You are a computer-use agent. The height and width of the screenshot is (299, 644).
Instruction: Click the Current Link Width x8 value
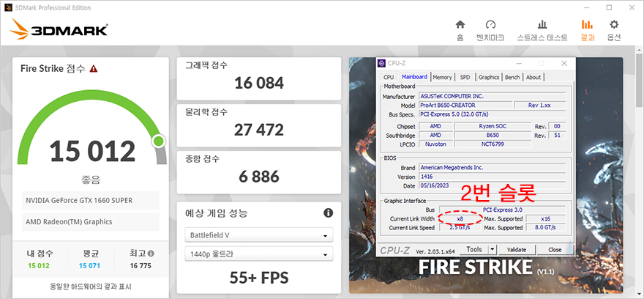click(x=460, y=219)
